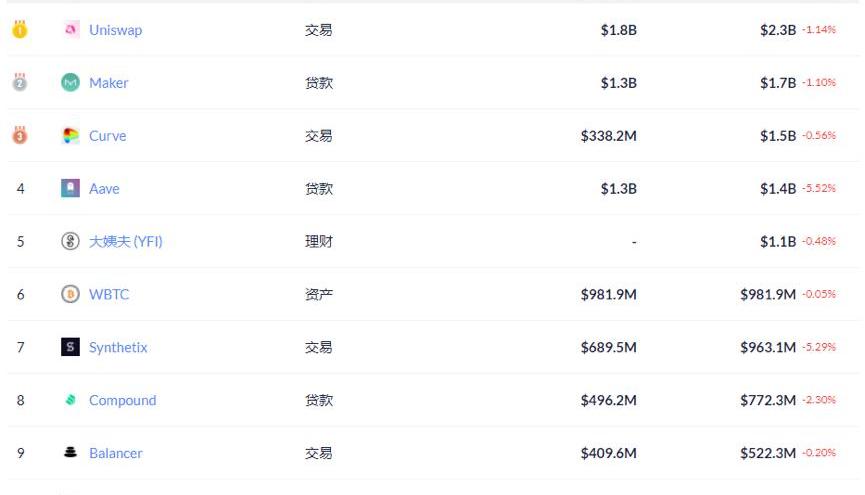Screen dimensions: 865x495
Task: Click the Balancer logo icon
Action: (70, 453)
